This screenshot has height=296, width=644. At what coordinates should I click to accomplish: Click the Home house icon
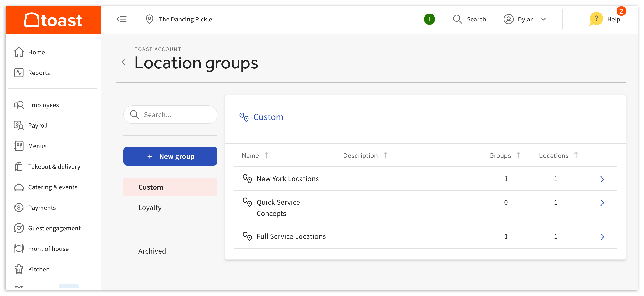tap(19, 52)
